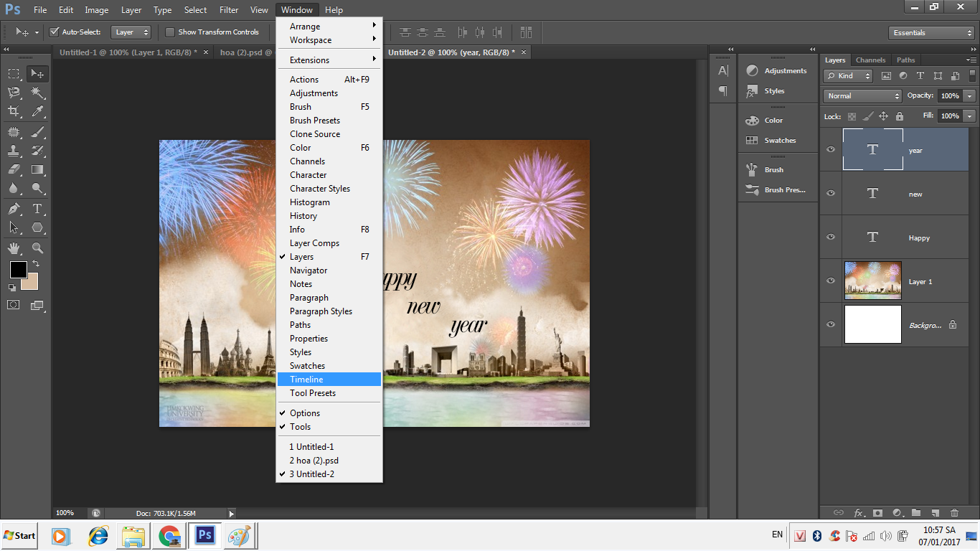
Task: Turn layer filtering switch on/off
Action: click(973, 75)
